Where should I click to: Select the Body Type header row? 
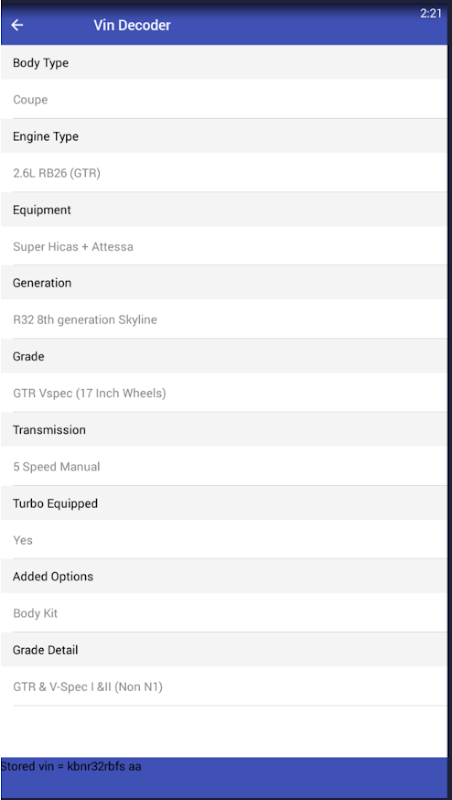tap(224, 63)
